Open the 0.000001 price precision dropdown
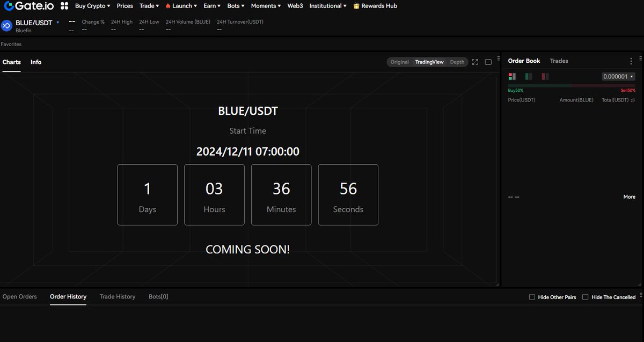This screenshot has height=342, width=644. [618, 77]
